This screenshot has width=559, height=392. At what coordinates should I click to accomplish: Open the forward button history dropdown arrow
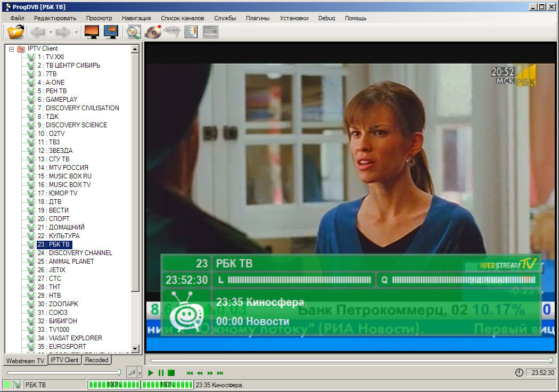(x=76, y=32)
